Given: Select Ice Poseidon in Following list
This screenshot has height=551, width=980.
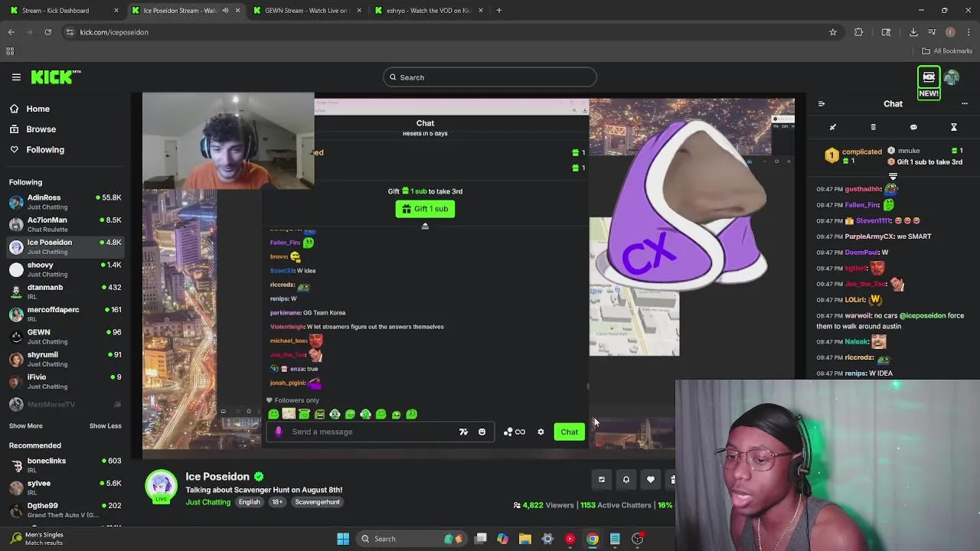Looking at the screenshot, I should click(x=65, y=247).
